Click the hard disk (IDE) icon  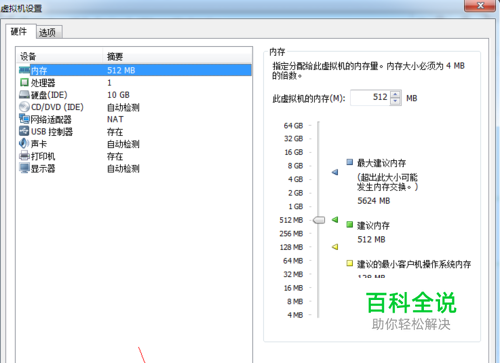(x=24, y=95)
